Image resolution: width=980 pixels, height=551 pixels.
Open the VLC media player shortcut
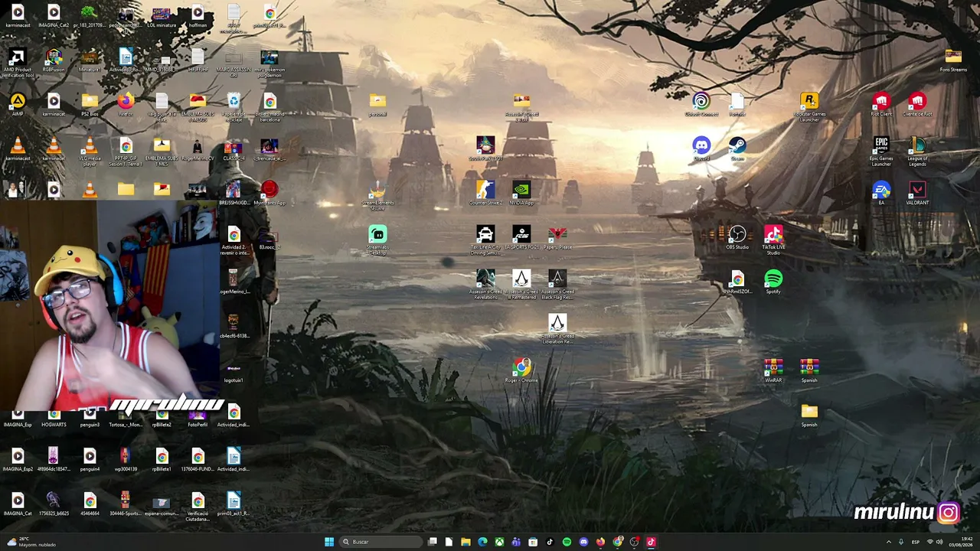coord(90,151)
